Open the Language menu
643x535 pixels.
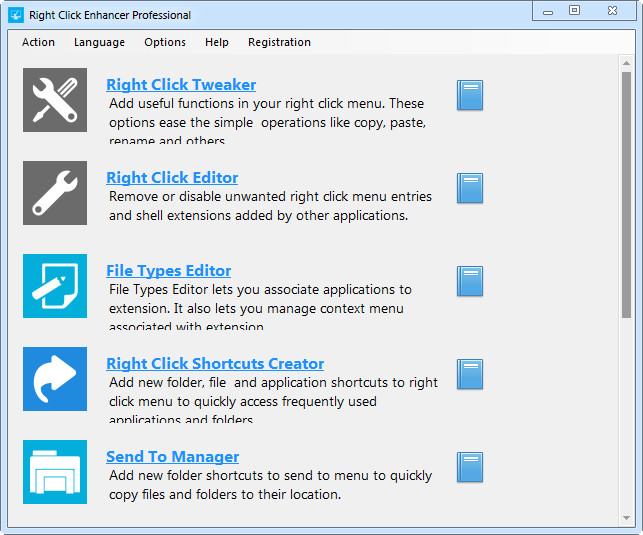[x=99, y=42]
